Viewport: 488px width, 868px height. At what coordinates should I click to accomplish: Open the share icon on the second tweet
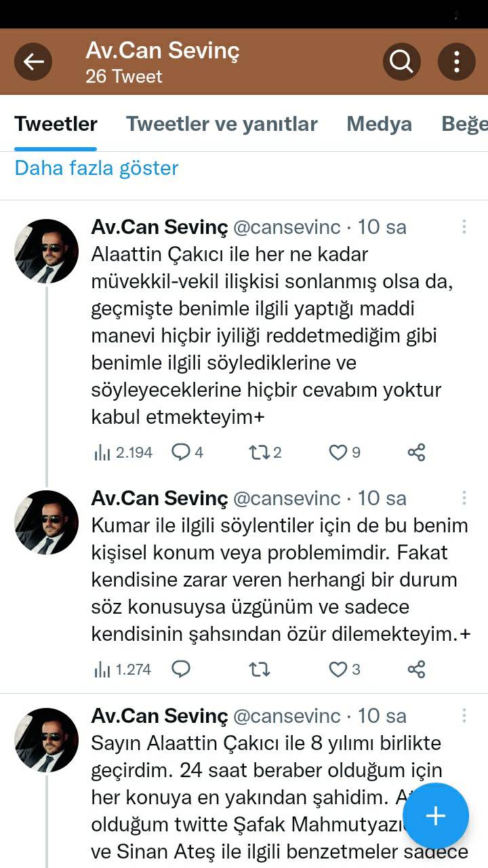click(x=415, y=669)
